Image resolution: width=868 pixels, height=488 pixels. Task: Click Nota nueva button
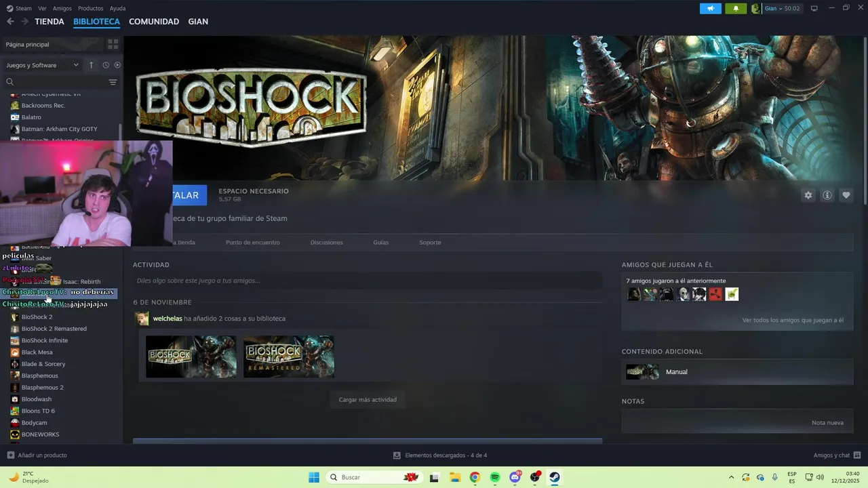pyautogui.click(x=827, y=423)
